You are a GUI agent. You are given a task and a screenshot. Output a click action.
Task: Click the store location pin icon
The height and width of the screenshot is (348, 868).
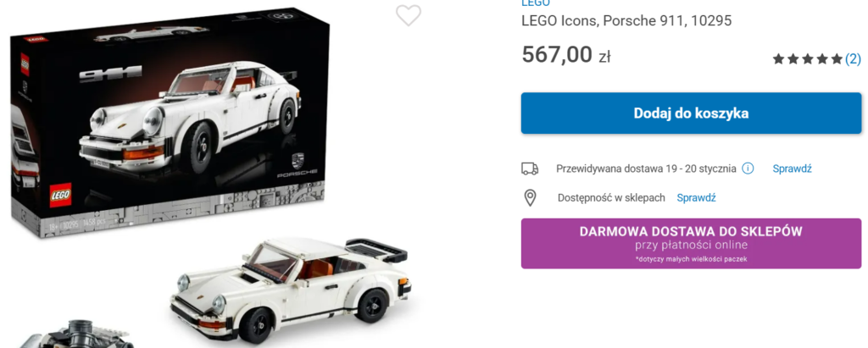pos(531,198)
